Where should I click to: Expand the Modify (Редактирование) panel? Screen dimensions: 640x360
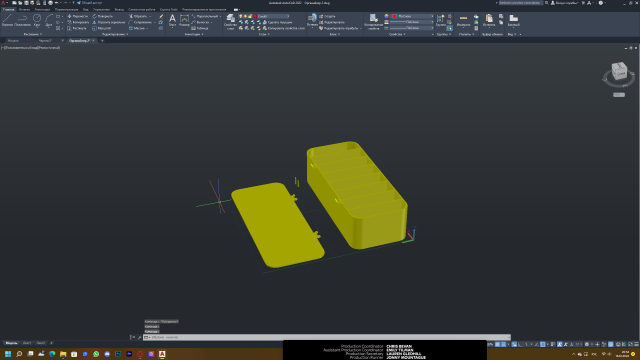115,34
